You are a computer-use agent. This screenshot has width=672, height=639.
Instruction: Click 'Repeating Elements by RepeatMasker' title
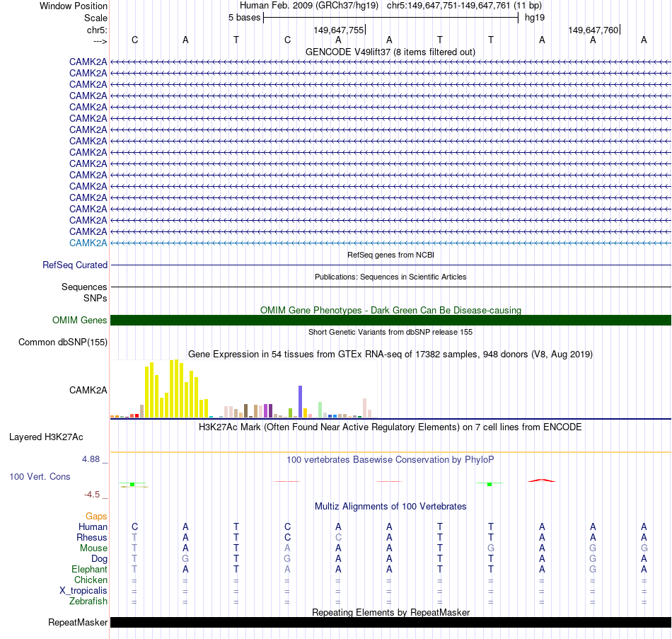(x=390, y=612)
